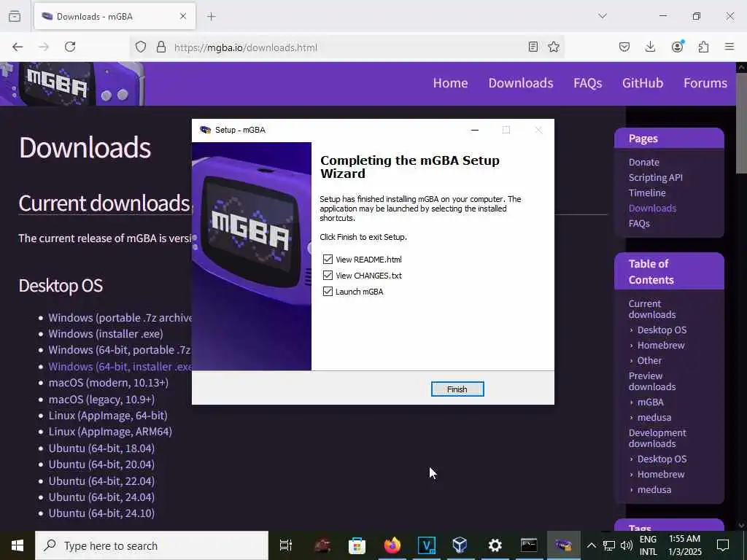Click the site padlock icon
Screen dimensions: 747x560
tap(161, 47)
